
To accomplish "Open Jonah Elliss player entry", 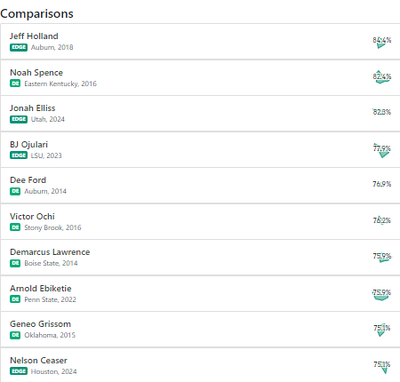I will point(200,114).
